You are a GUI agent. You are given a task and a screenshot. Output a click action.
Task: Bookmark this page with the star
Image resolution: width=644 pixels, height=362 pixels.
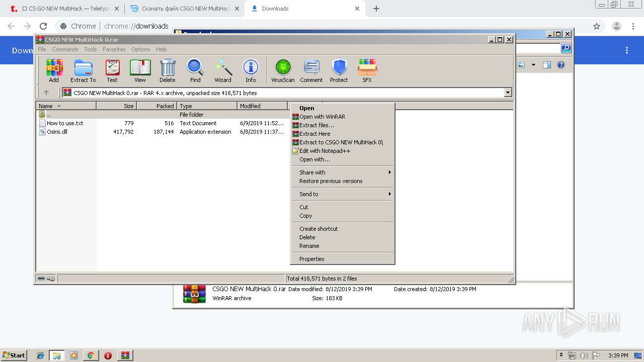pos(597,26)
